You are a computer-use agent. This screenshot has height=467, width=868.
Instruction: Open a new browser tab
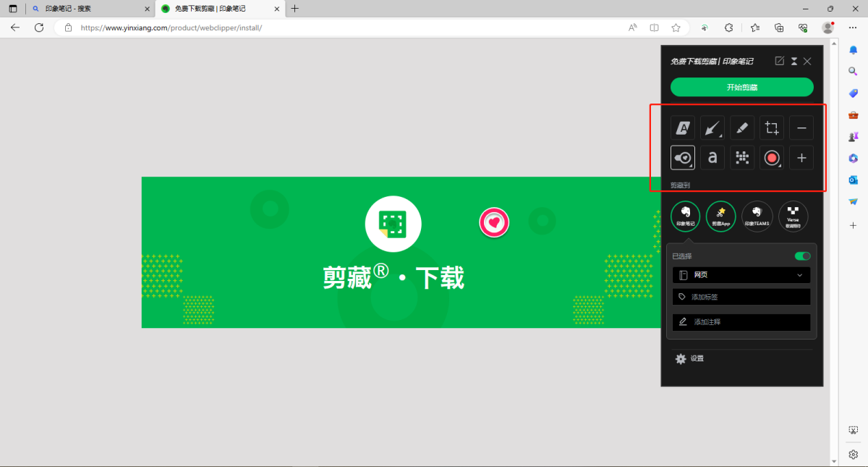coord(294,9)
